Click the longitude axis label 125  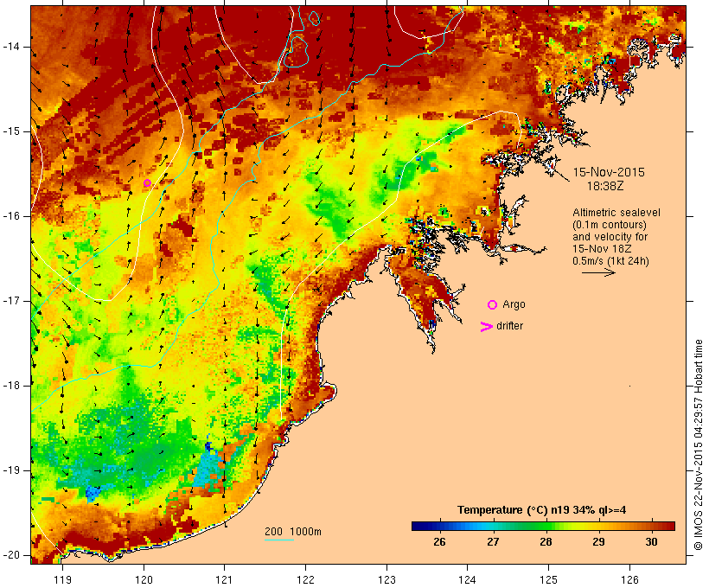[x=548, y=579]
